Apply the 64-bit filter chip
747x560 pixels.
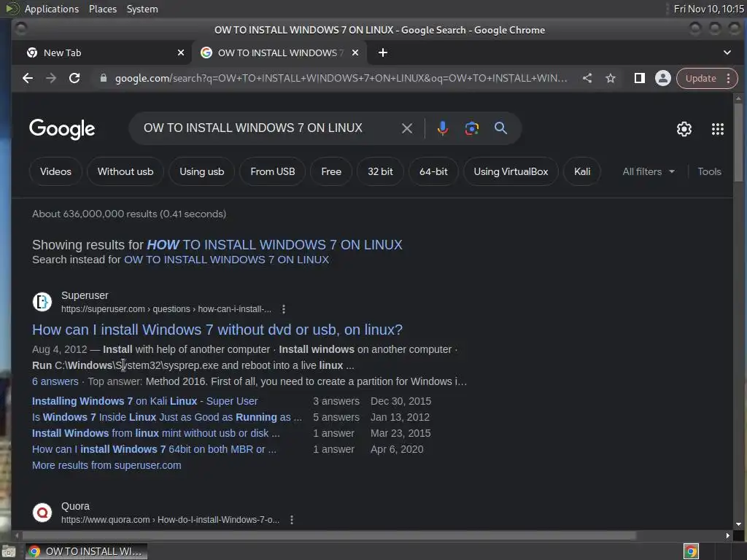(x=433, y=171)
